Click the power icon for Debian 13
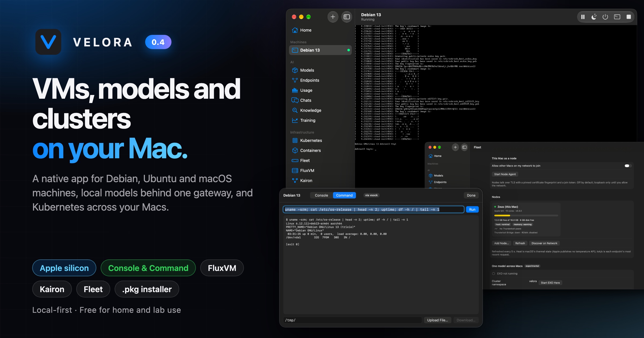Viewport: 644px width, 338px height. (x=605, y=17)
